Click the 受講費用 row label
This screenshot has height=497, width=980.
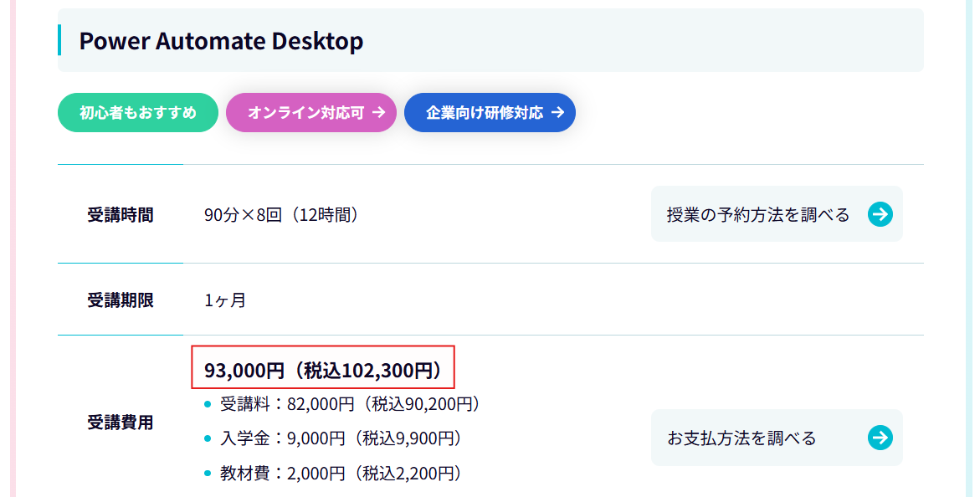[121, 423]
